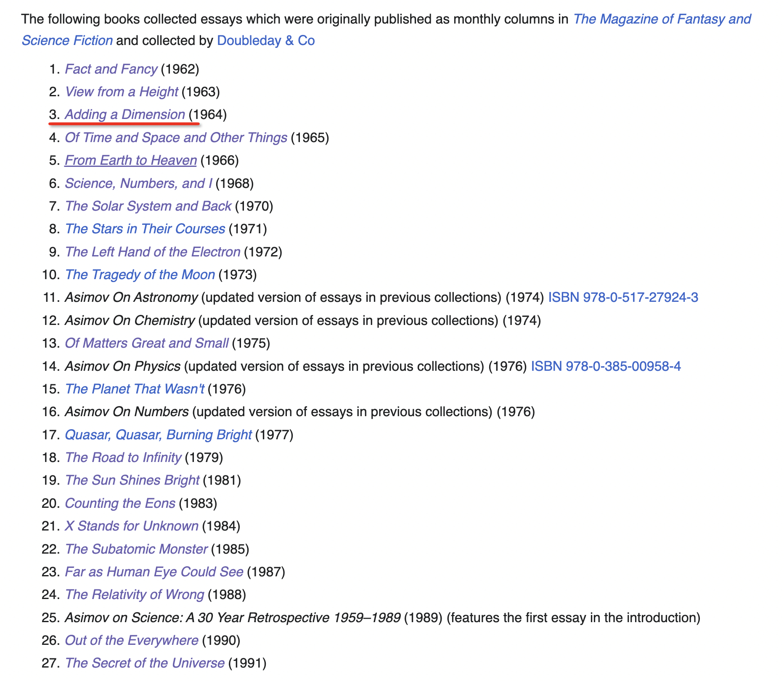Open The Stars in Their Courses link

(x=145, y=229)
